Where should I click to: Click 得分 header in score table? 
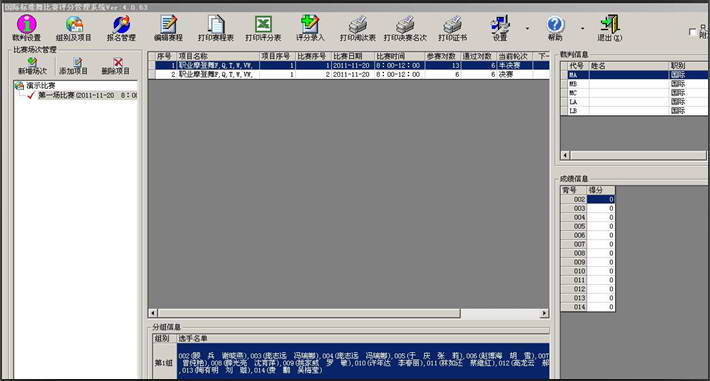coord(601,190)
